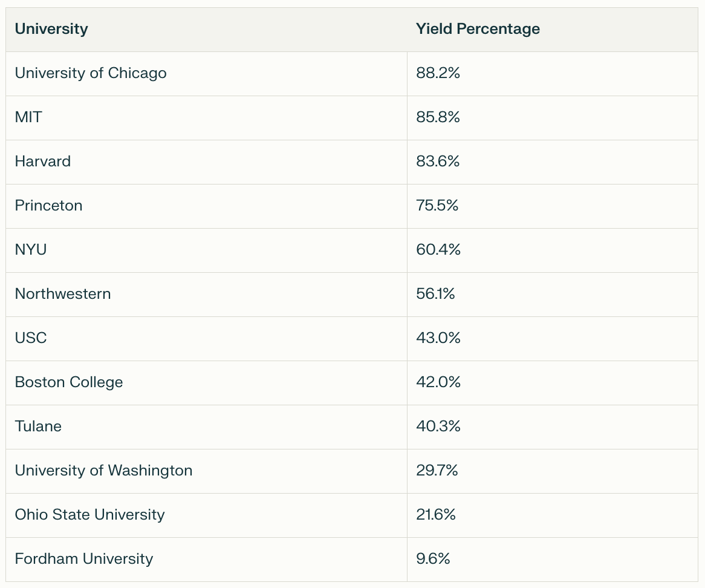Click the 56.1% yield value
Screen dimensions: 705x588
[x=435, y=294]
